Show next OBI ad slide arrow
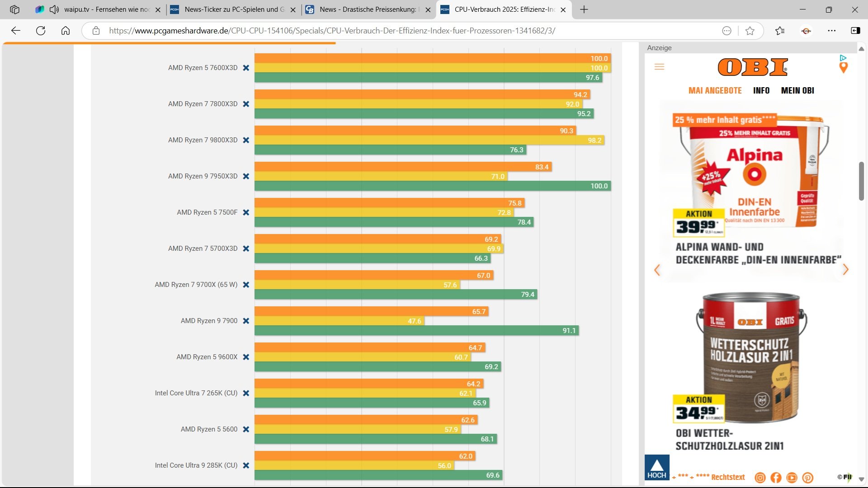The image size is (868, 488). (x=845, y=270)
